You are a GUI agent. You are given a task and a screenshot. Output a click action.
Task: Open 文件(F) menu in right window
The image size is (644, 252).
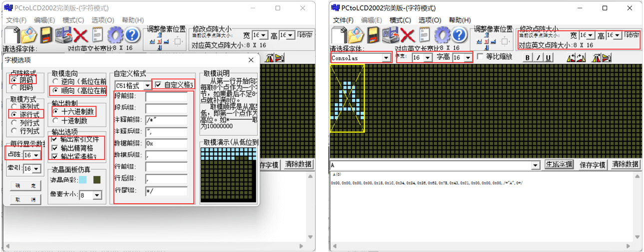[343, 20]
